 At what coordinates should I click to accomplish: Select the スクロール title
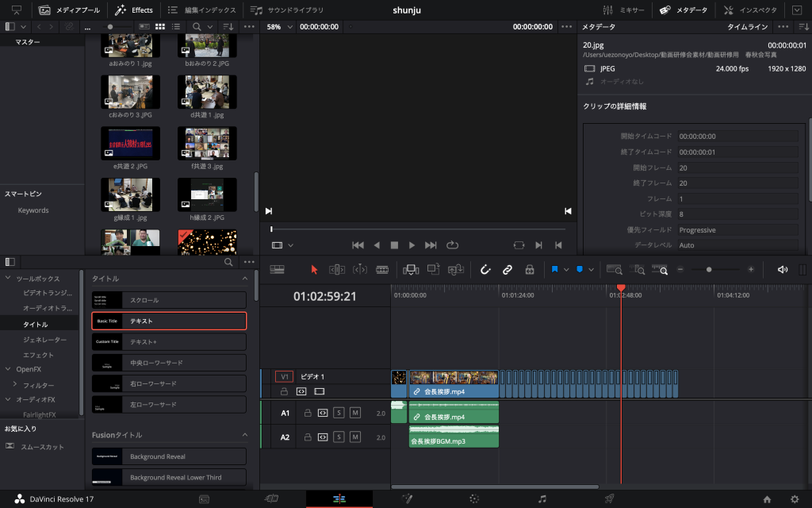[x=169, y=300]
